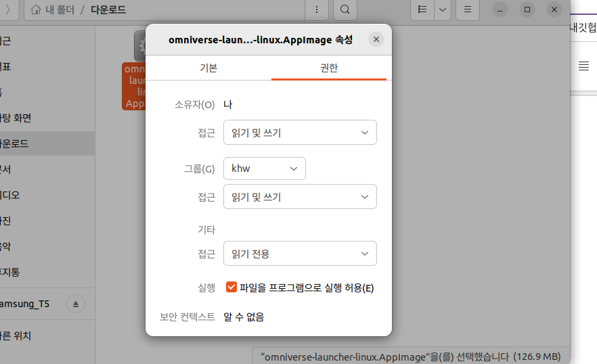This screenshot has width=597, height=364.
Task: Click the home icon in path bar
Action: (36, 9)
